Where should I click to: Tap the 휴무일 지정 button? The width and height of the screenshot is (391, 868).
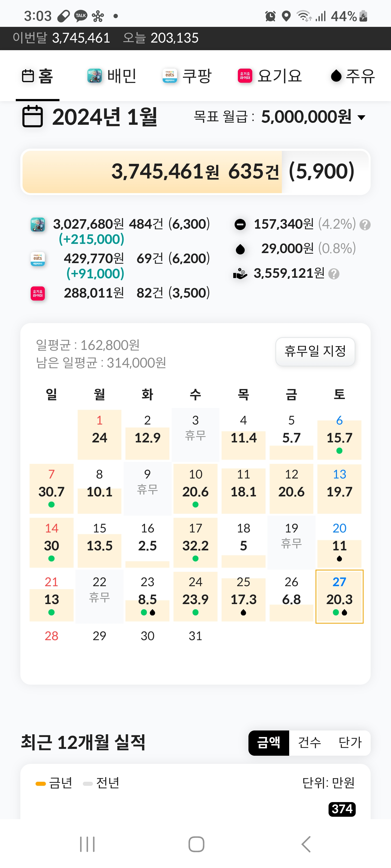click(315, 352)
